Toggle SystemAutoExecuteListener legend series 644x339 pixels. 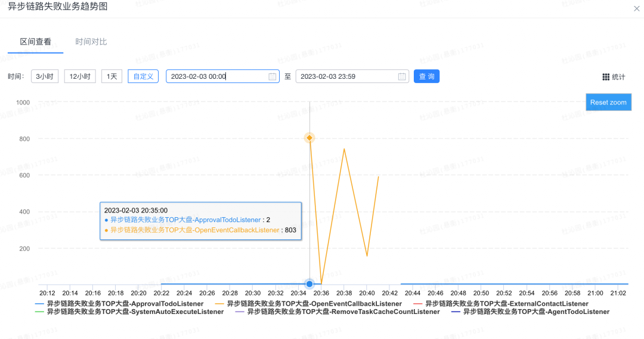click(129, 312)
